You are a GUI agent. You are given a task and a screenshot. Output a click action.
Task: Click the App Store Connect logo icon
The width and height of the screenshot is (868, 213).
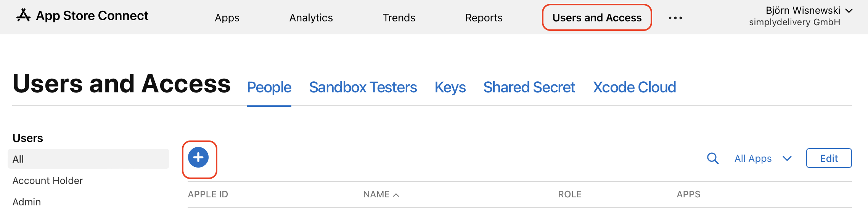[x=23, y=15]
